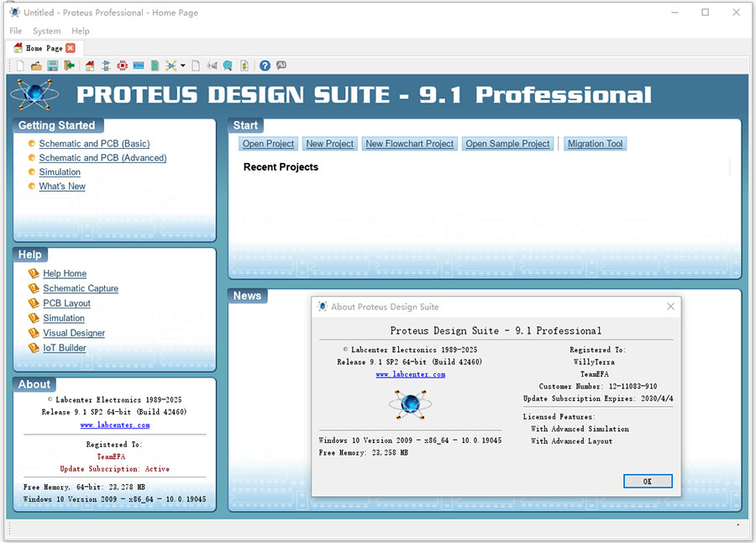This screenshot has height=543, width=756.
Task: Click 'With Advanced Simulation' feature text
Action: [x=580, y=429]
